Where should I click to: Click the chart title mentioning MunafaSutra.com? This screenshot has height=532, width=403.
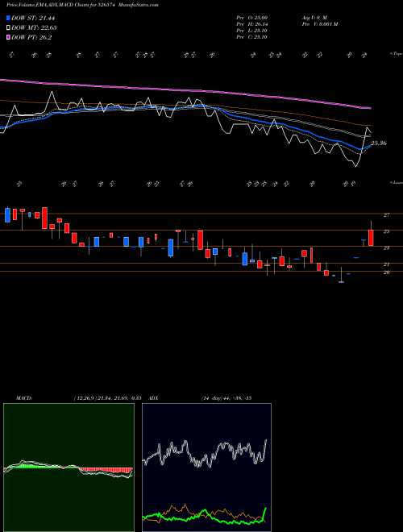(82, 5)
